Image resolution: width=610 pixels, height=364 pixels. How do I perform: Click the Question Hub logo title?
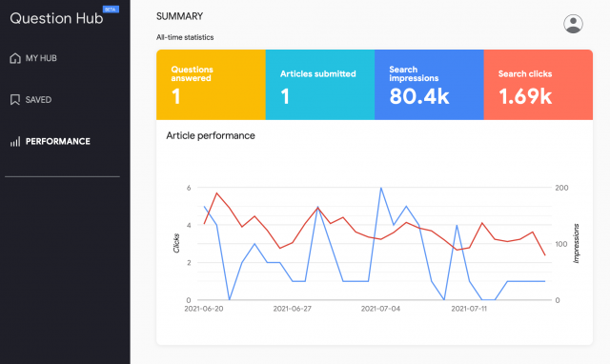pyautogui.click(x=56, y=18)
